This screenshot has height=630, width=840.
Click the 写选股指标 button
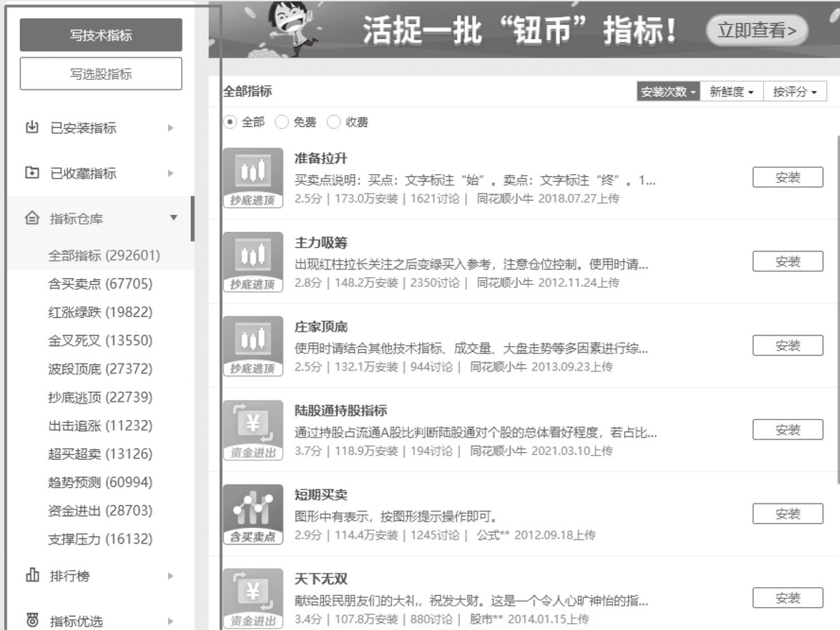click(101, 73)
